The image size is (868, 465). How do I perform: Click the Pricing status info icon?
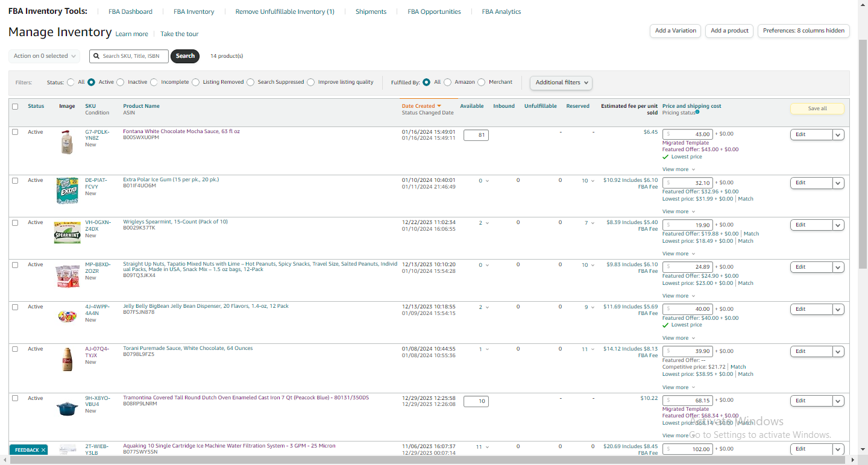point(697,112)
